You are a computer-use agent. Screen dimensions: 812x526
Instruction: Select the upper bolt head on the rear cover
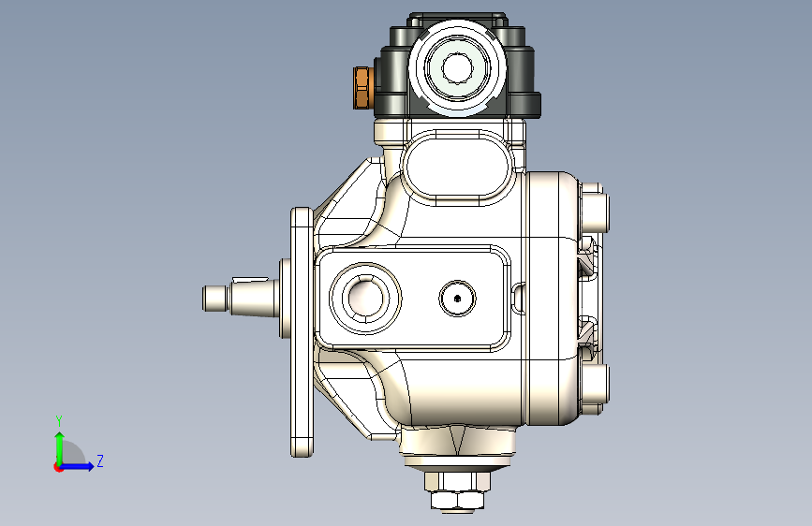(x=594, y=213)
